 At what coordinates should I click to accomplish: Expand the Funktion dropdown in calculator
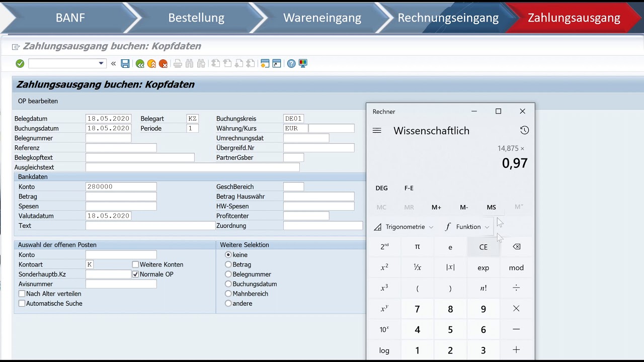[x=467, y=227]
